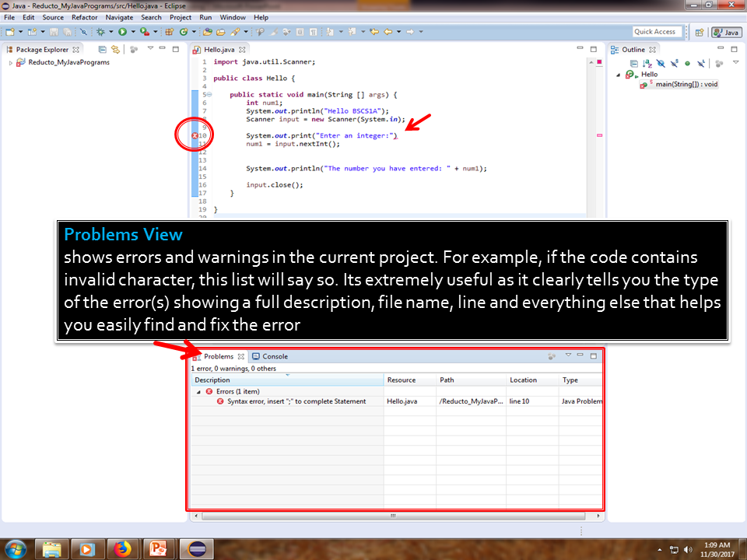Collapse the Hello class node in Outline
Image resolution: width=747 pixels, height=560 pixels.
617,73
